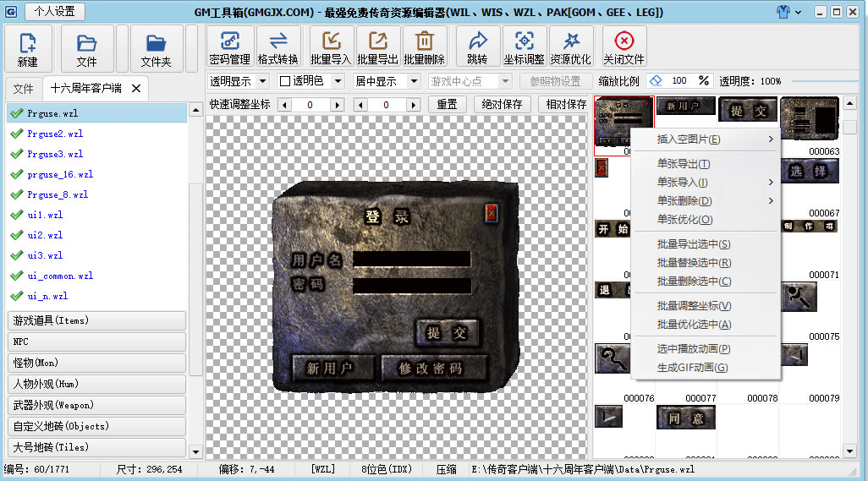Click the 透明度 opacity slider track

click(x=825, y=81)
